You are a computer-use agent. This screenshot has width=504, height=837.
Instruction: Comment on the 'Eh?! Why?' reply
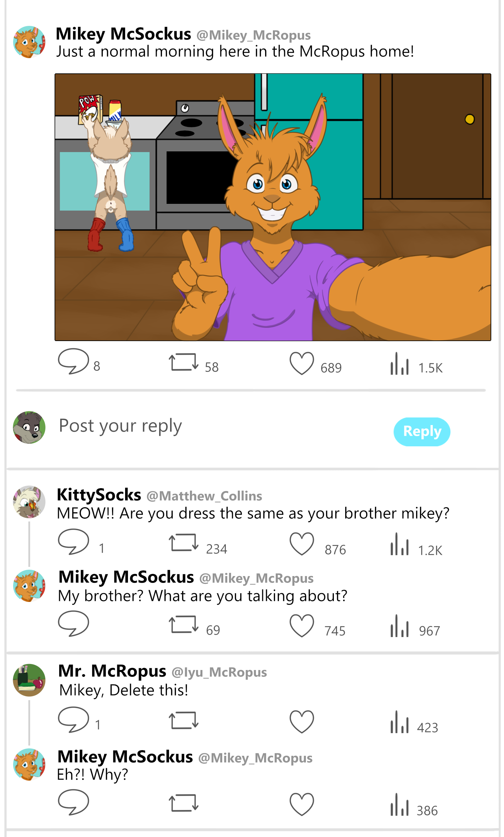click(73, 802)
